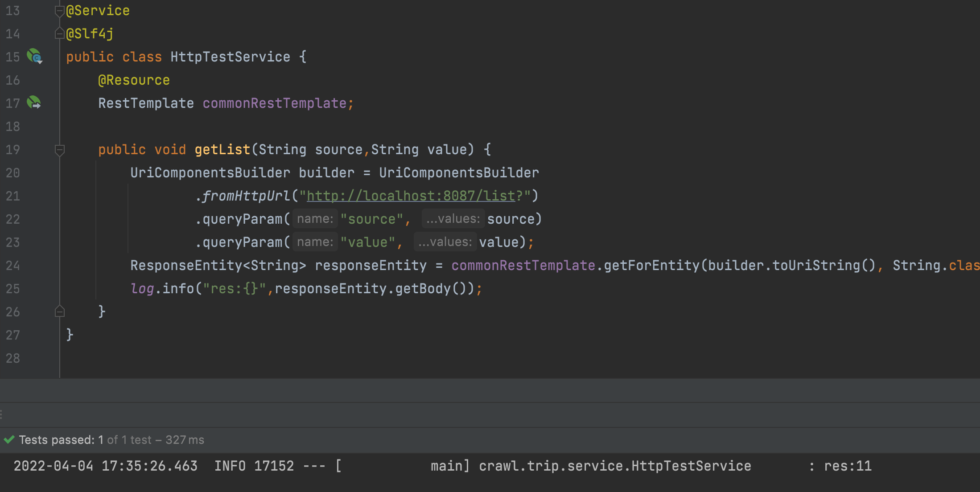Screen dimensions: 980x492
Task: Click the console timestamp 2022-04-04 17:35:26.463
Action: coord(105,466)
